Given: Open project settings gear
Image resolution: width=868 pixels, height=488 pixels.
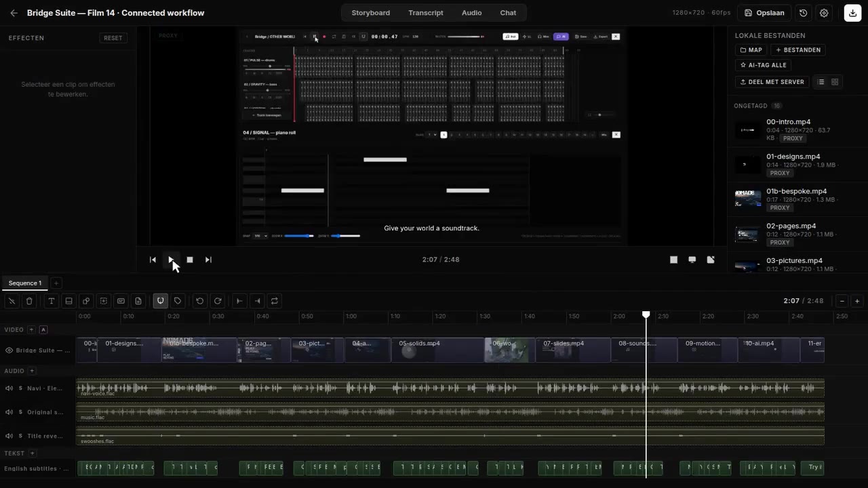Looking at the screenshot, I should pos(824,13).
